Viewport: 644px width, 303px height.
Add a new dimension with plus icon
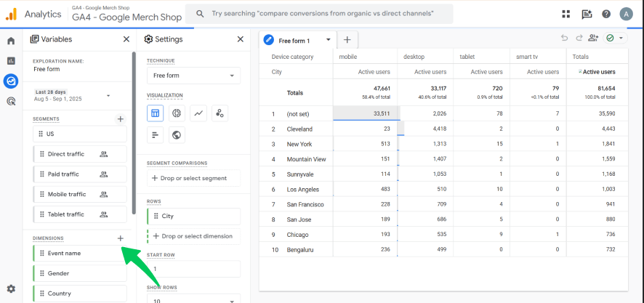[121, 238]
